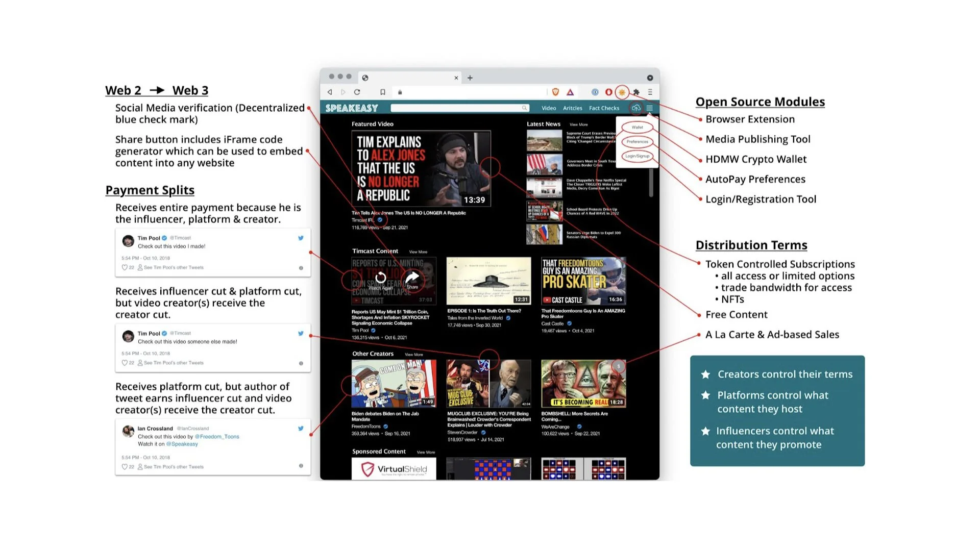Select Wallet from the dropdown menu
This screenshot has height=551, width=980.
(638, 128)
